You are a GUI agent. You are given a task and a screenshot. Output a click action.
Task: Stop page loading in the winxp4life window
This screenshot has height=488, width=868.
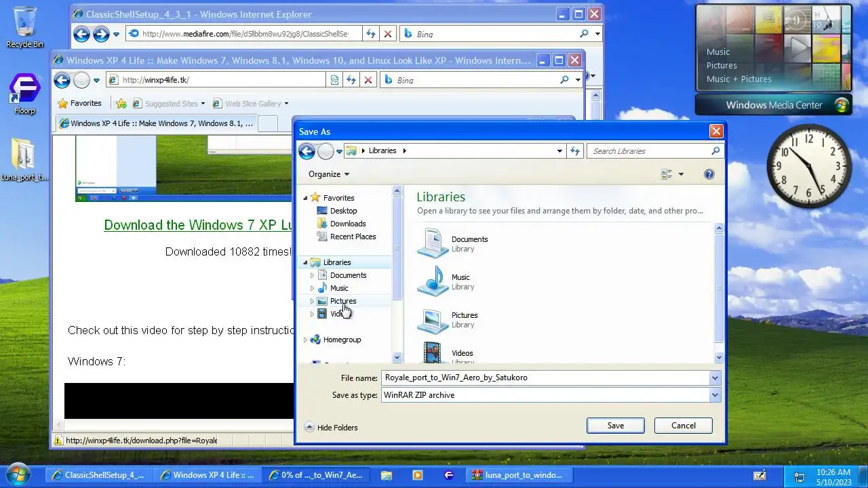pos(368,80)
